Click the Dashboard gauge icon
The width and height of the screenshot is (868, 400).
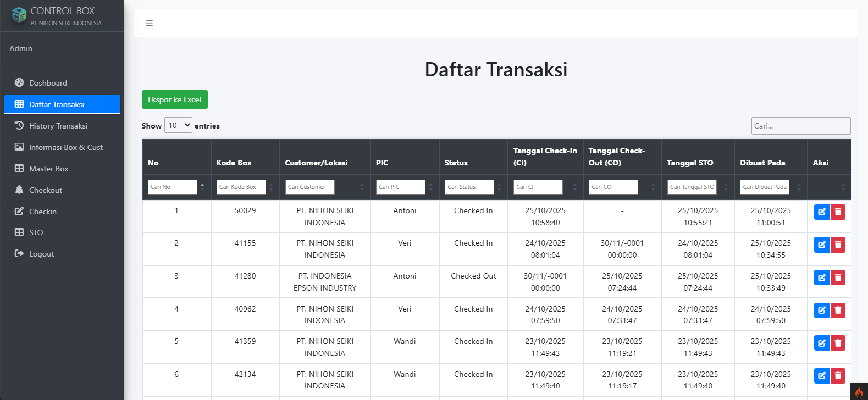click(19, 82)
